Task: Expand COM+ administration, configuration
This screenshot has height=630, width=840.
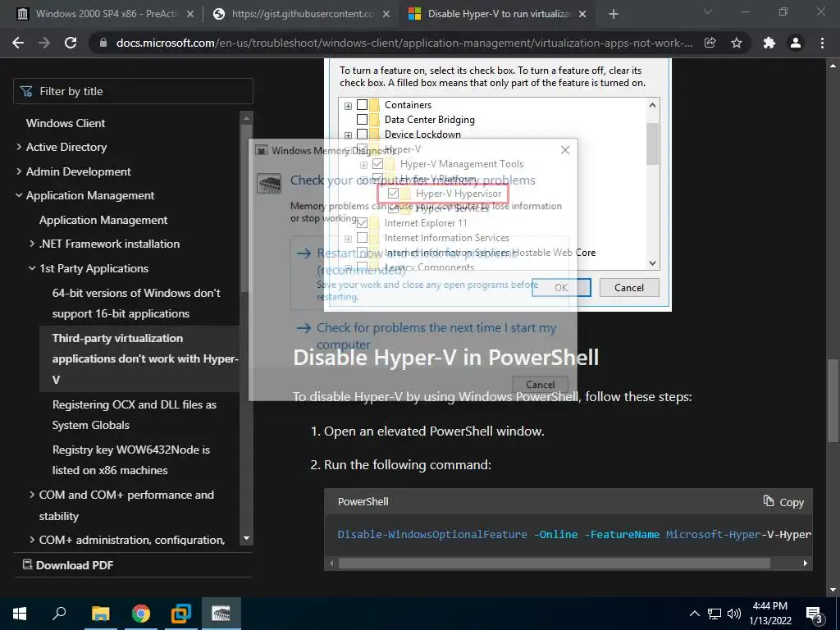Action: coord(32,540)
